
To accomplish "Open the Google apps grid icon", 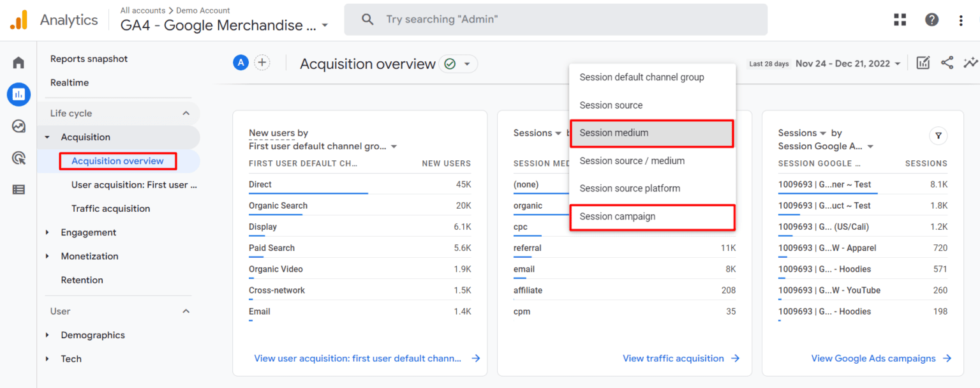I will point(900,20).
